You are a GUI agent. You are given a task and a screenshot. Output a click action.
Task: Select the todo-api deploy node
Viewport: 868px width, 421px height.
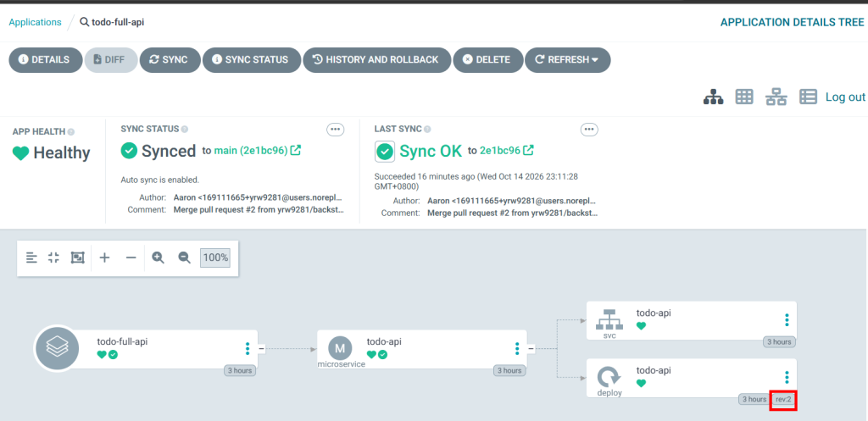click(692, 378)
